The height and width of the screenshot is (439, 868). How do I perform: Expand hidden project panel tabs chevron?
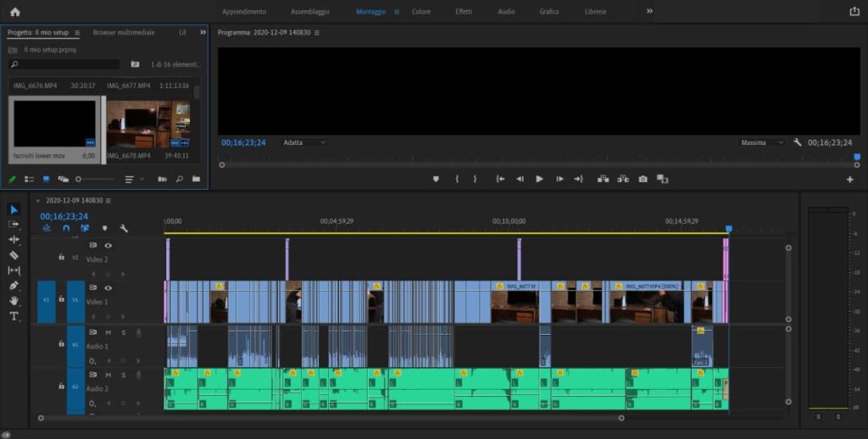tap(203, 32)
